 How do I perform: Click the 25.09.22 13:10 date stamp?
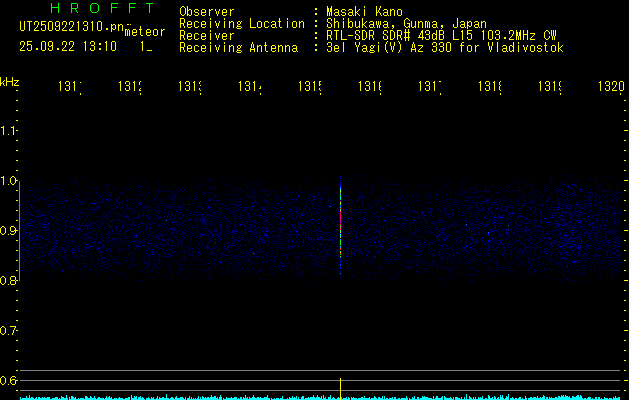(68, 46)
